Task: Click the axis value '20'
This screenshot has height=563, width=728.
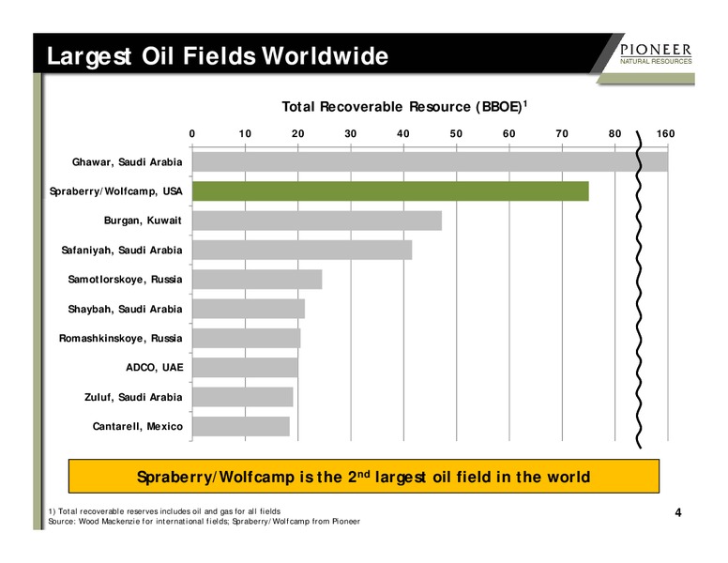Action: [298, 134]
